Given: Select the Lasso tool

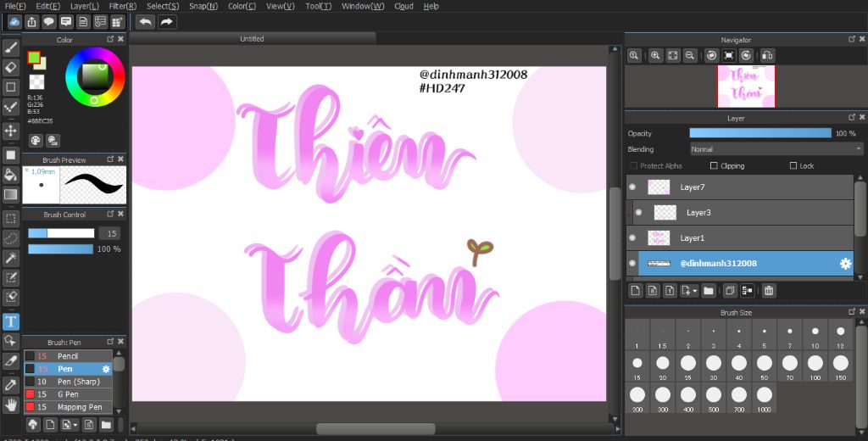Looking at the screenshot, I should tap(10, 238).
